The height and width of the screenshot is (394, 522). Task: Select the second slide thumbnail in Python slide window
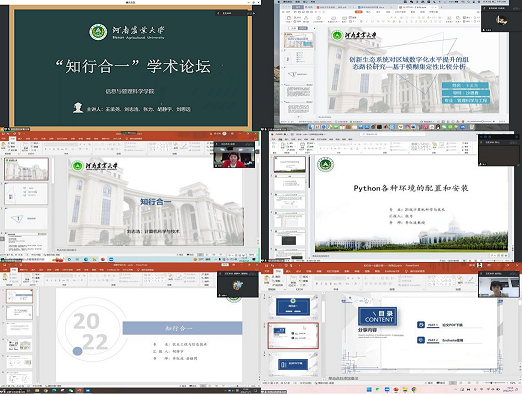pyautogui.click(x=290, y=182)
